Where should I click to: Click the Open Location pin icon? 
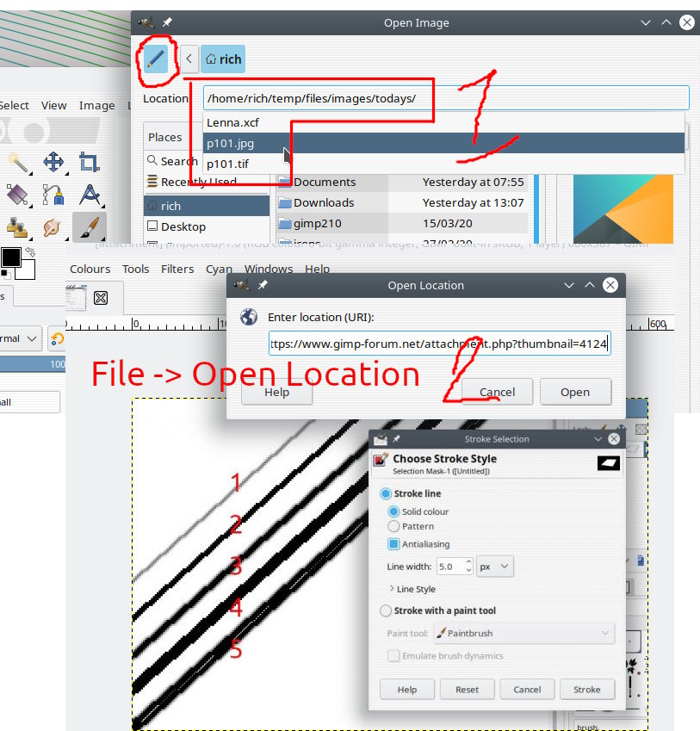tap(263, 284)
